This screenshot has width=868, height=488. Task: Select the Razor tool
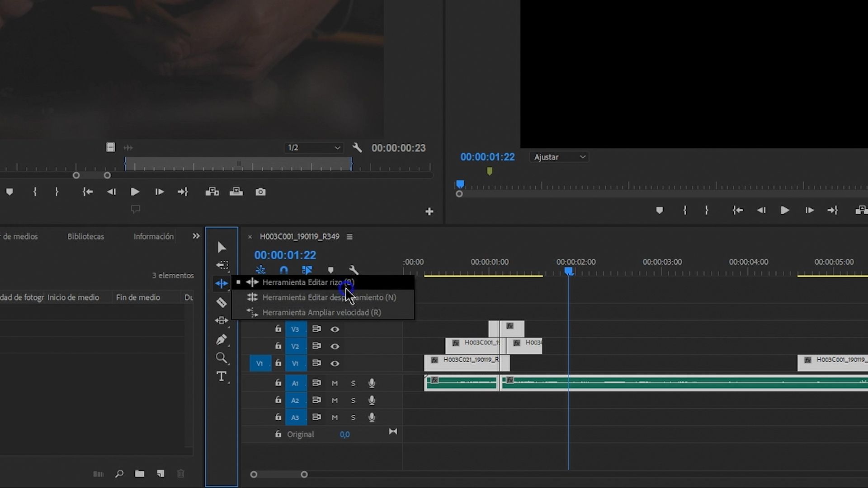[x=222, y=302]
